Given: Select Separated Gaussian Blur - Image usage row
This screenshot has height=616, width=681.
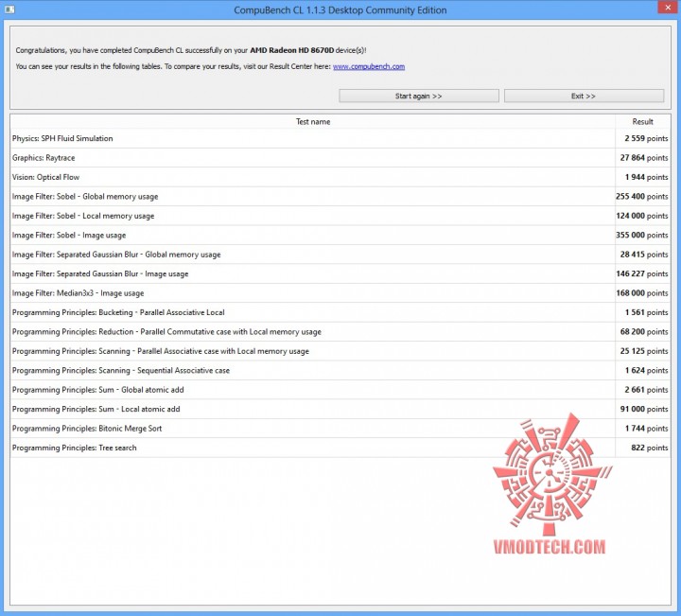Looking at the screenshot, I should (340, 273).
